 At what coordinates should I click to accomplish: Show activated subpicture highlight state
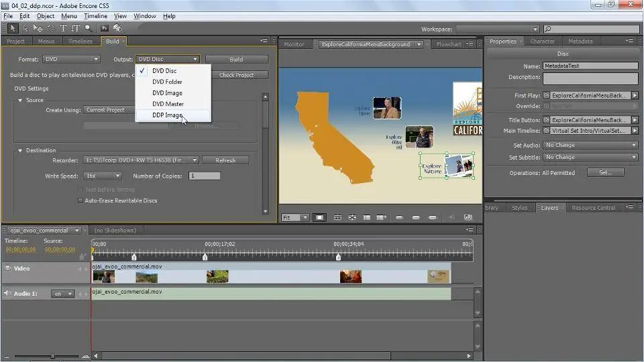click(x=433, y=217)
